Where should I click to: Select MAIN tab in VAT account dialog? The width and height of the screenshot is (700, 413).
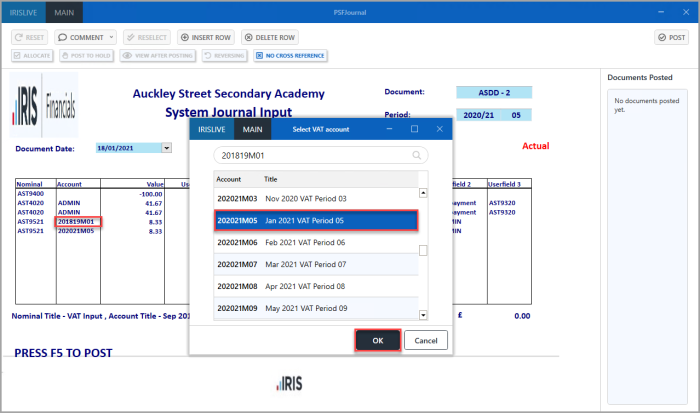point(252,129)
